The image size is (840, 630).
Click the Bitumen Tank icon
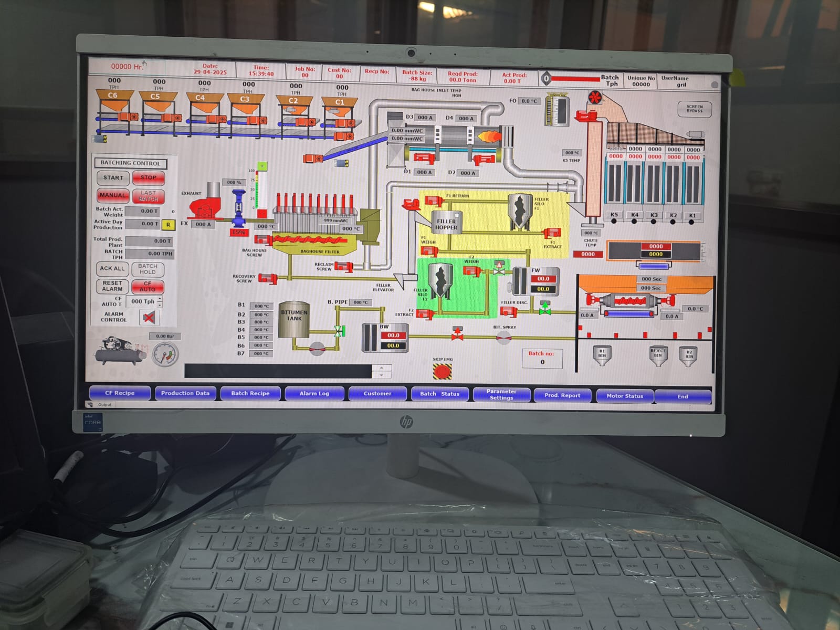coord(294,319)
